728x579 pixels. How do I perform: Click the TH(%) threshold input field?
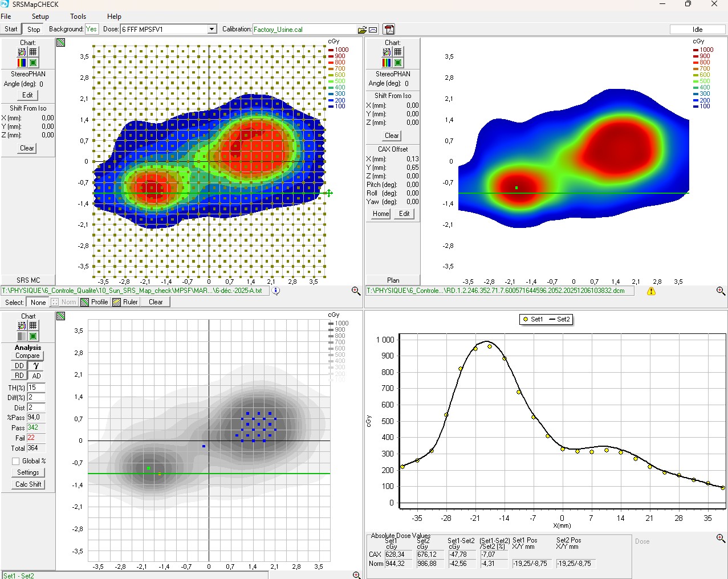(36, 388)
